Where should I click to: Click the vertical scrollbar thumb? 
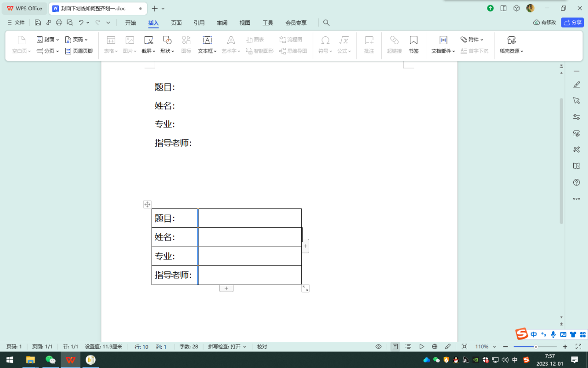[561, 161]
